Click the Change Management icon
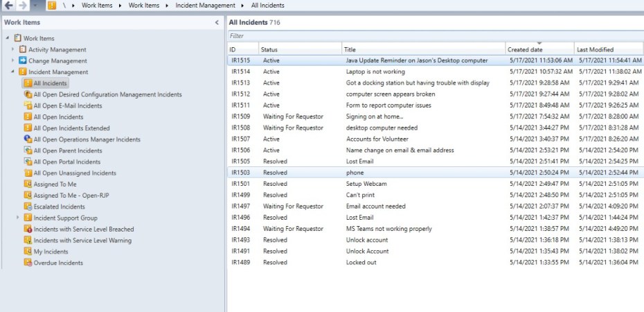The height and width of the screenshot is (312, 644). tap(23, 60)
